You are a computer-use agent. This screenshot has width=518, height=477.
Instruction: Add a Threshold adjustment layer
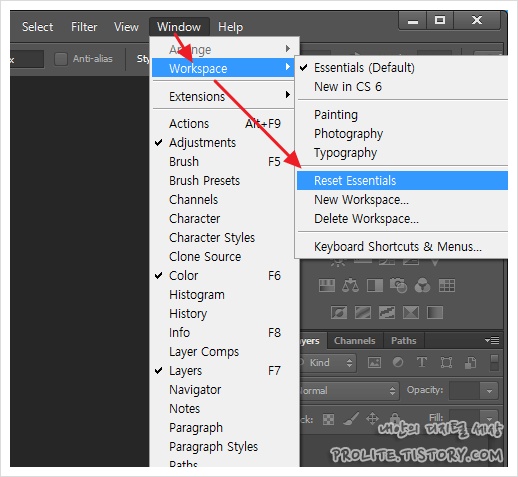pyautogui.click(x=387, y=313)
